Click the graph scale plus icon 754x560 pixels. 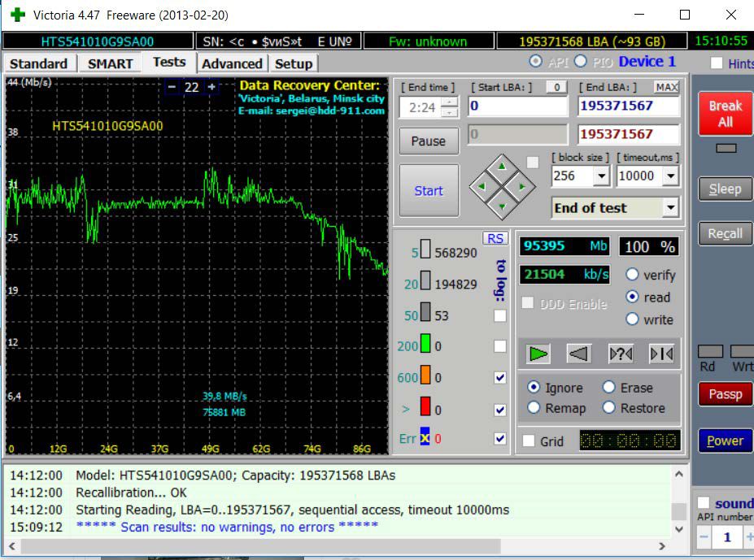pyautogui.click(x=211, y=87)
